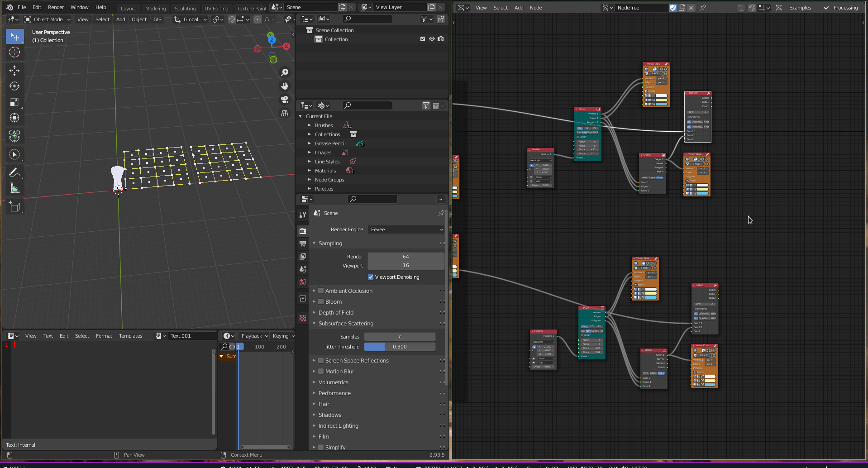Screen dimensions: 868x468
Task: Select the Measure tool
Action: pyautogui.click(x=14, y=188)
